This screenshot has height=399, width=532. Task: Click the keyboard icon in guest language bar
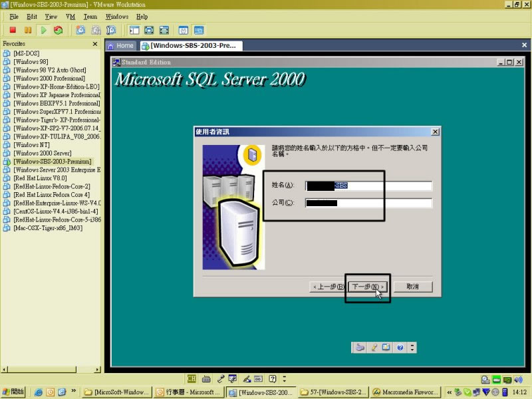click(x=360, y=347)
